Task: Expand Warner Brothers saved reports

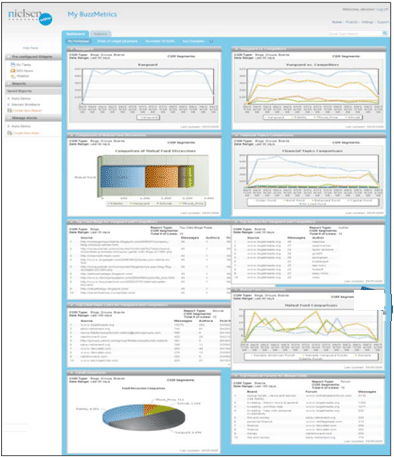Action: [9, 104]
